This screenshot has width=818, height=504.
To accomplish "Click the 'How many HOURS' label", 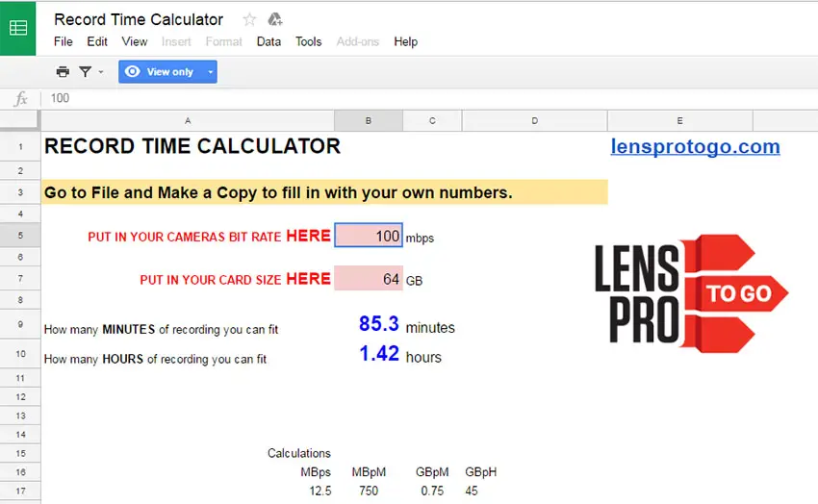I will pos(156,359).
